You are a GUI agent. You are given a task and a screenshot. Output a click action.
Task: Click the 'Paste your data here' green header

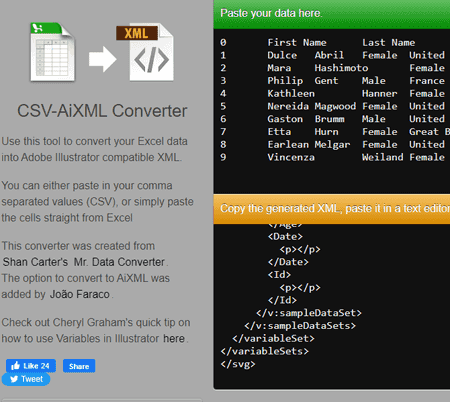pyautogui.click(x=332, y=14)
